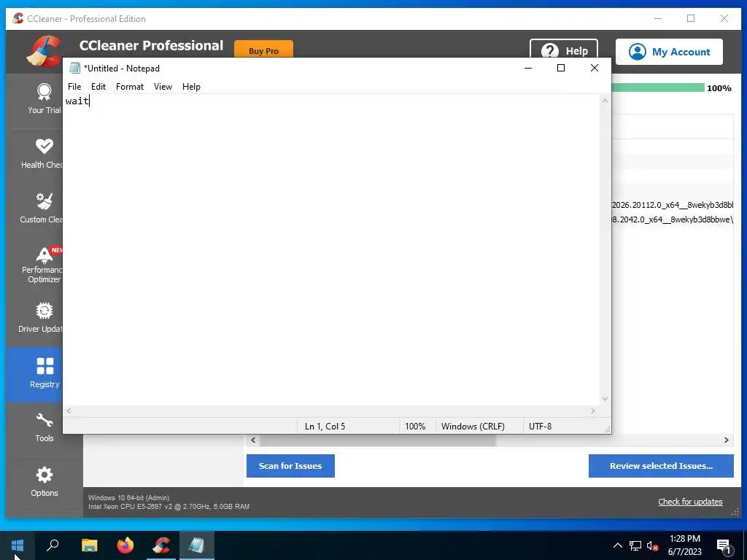Viewport: 747px width, 560px height.
Task: Open My Account in CCleaner
Action: (x=669, y=52)
